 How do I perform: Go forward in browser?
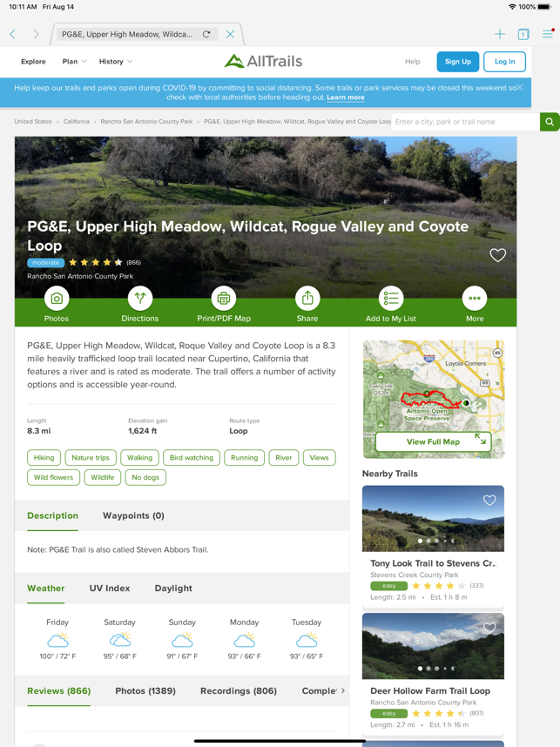(37, 34)
